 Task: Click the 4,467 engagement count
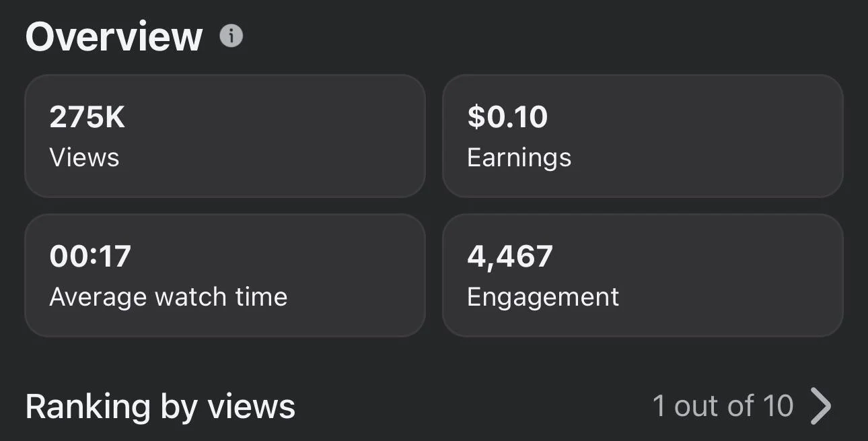click(510, 257)
